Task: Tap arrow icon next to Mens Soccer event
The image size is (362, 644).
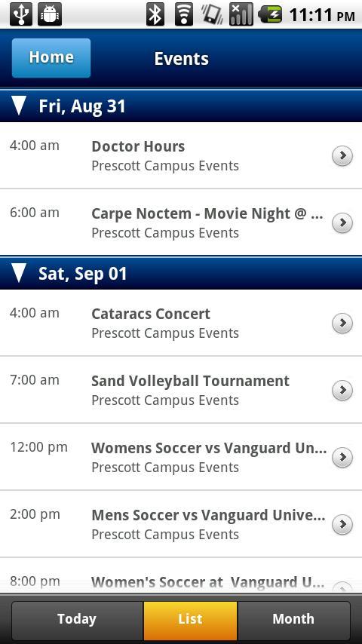Action: point(342,525)
